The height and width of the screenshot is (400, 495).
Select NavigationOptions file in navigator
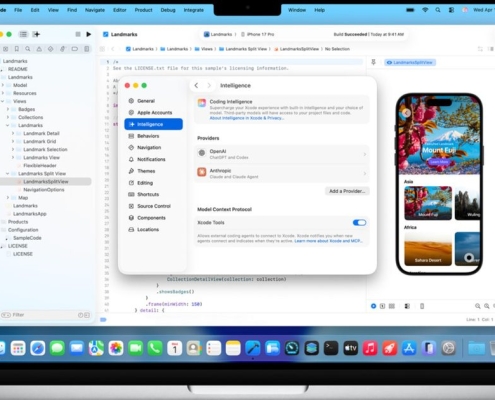click(x=45, y=189)
